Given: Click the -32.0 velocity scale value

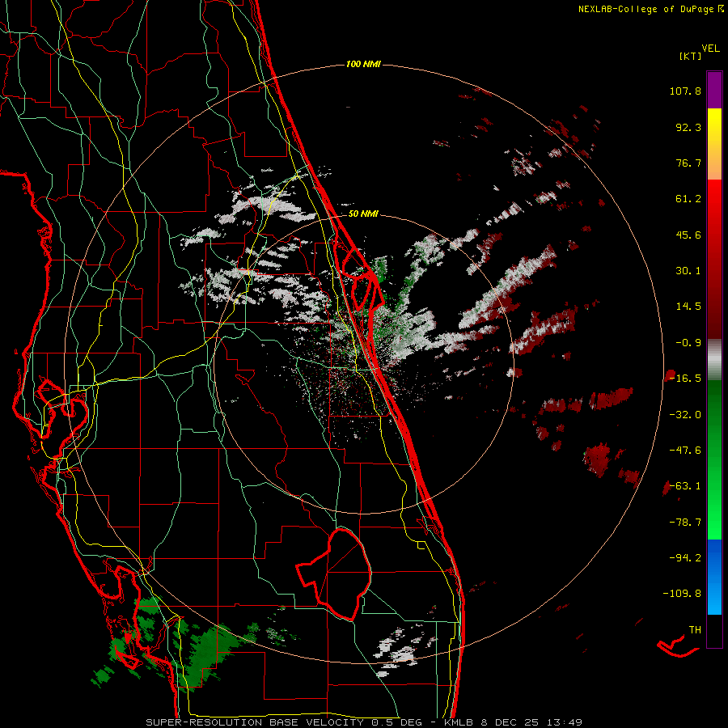Looking at the screenshot, I should click(x=685, y=415).
